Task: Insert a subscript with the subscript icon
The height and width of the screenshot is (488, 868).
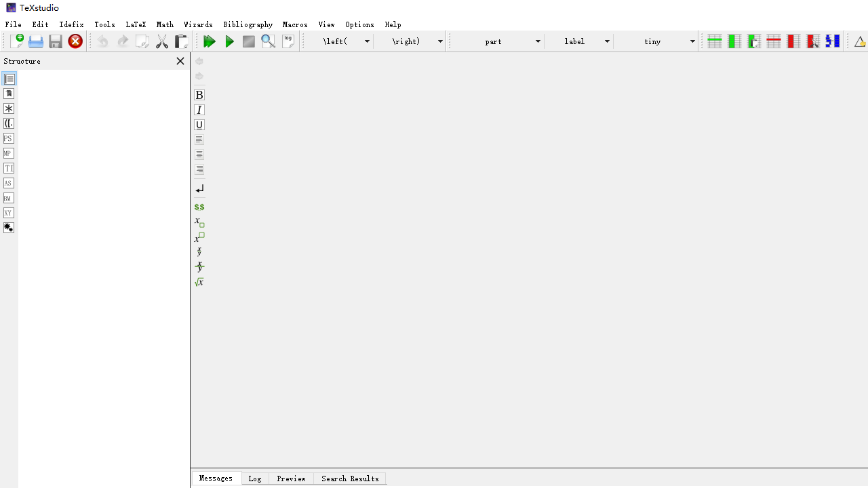Action: [x=199, y=221]
